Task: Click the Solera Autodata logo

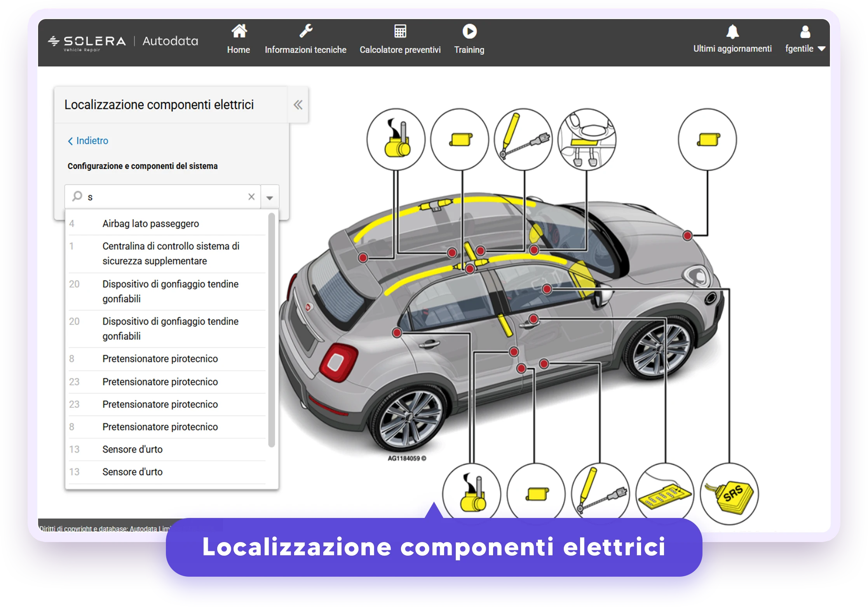Action: pos(123,42)
